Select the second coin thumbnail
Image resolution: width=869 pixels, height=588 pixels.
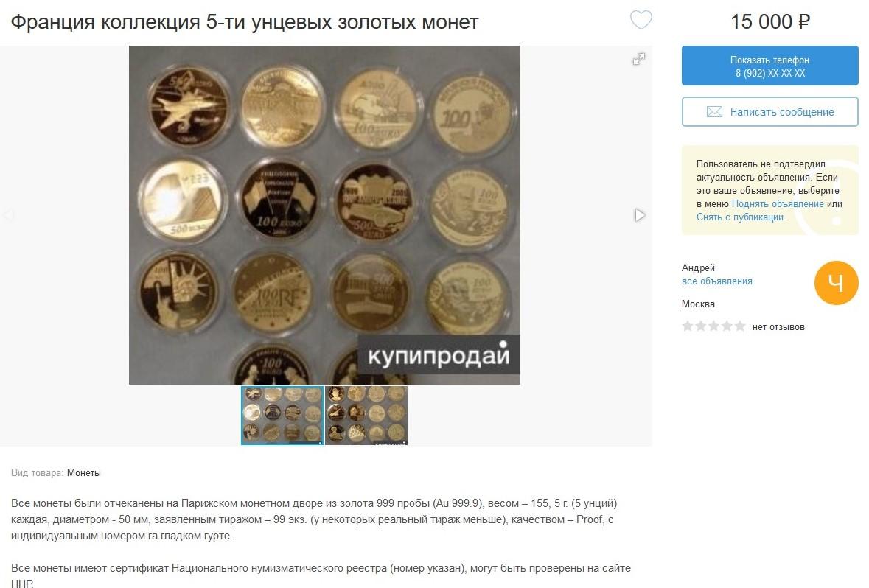(366, 415)
